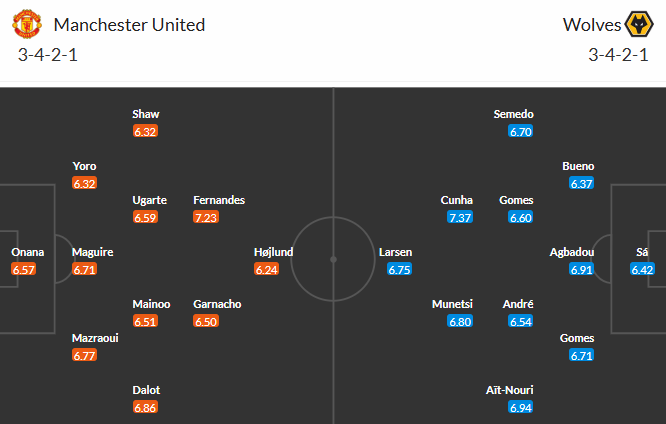The image size is (666, 424).
Task: Click Agbadou's 6.91 rating badge
Action: (x=581, y=270)
